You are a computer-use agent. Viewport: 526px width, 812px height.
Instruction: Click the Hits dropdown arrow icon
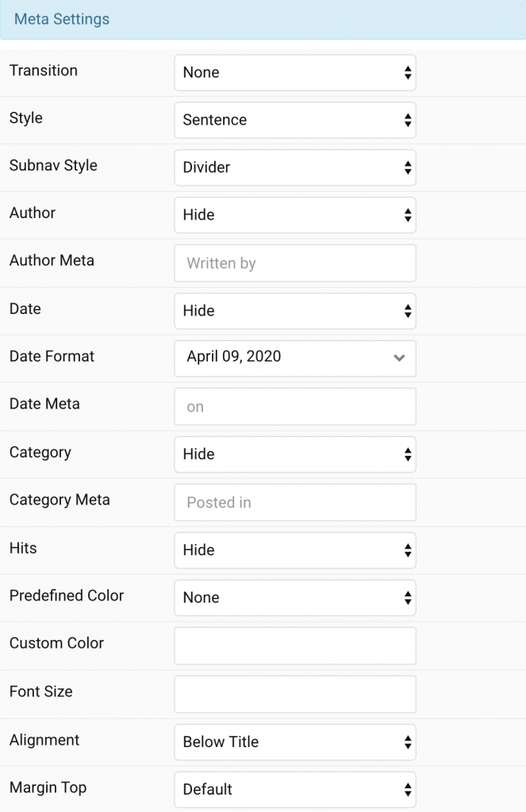tap(408, 550)
